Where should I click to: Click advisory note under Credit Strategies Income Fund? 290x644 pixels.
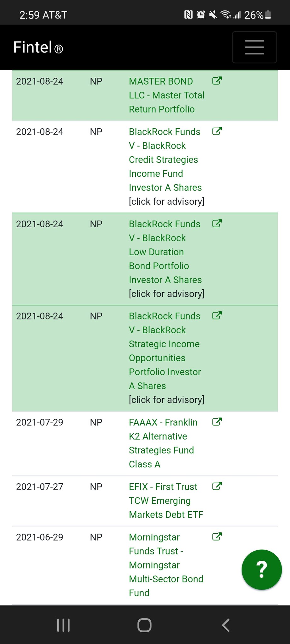[166, 201]
